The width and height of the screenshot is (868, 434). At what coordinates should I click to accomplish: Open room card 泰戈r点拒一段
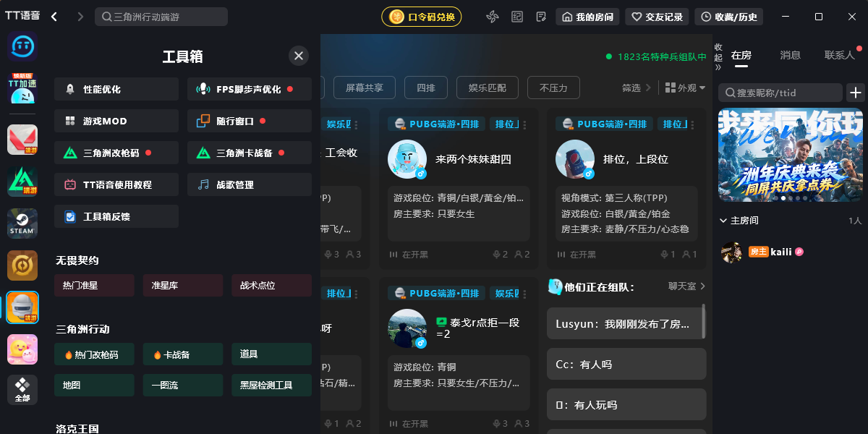click(459, 355)
